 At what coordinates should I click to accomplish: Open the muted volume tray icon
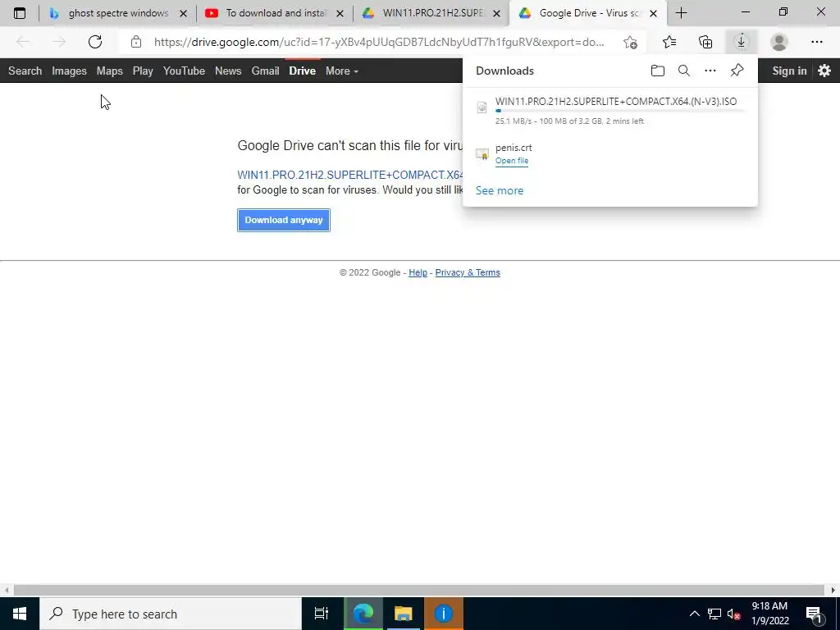(x=734, y=614)
